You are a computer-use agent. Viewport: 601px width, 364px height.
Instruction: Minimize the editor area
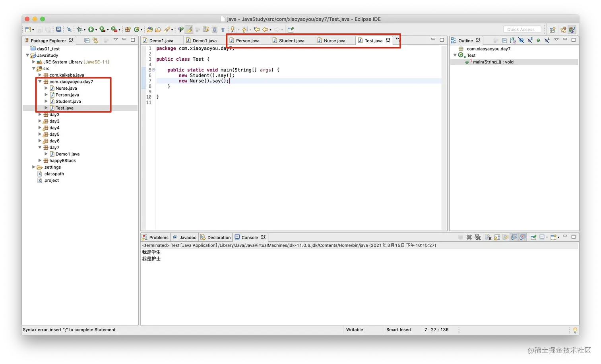click(433, 39)
